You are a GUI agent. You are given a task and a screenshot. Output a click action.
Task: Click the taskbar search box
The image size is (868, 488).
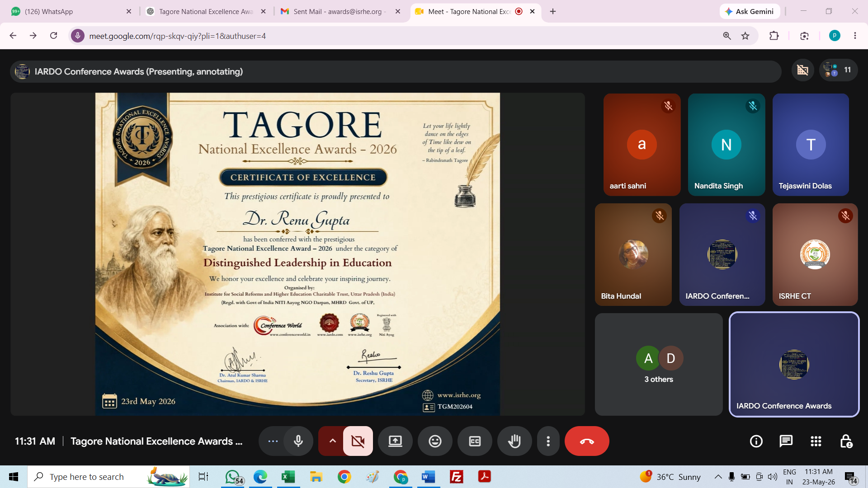pyautogui.click(x=108, y=477)
